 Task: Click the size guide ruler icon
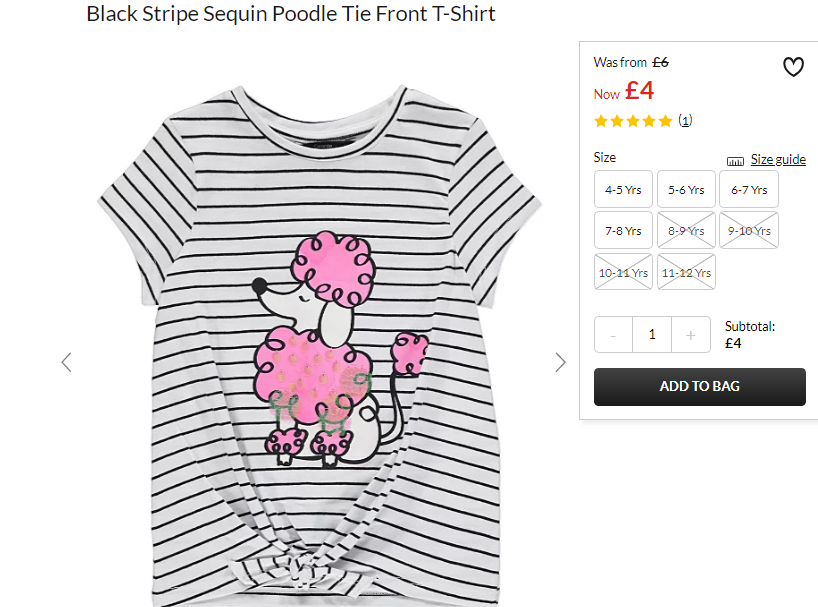coord(735,161)
